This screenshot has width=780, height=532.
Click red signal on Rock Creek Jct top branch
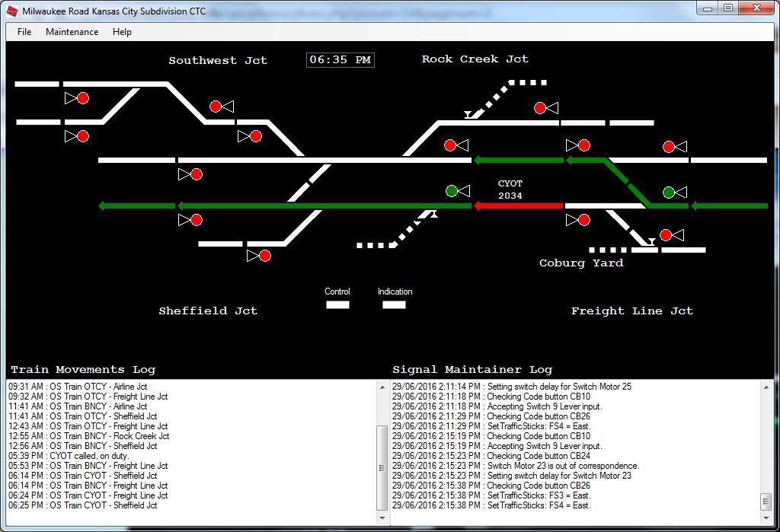tap(546, 108)
